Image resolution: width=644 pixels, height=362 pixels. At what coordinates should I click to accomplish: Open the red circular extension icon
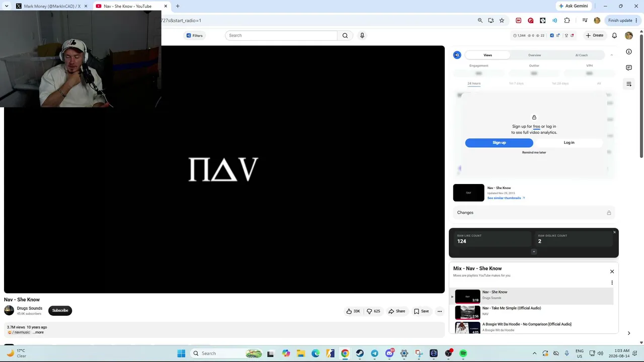pyautogui.click(x=530, y=21)
